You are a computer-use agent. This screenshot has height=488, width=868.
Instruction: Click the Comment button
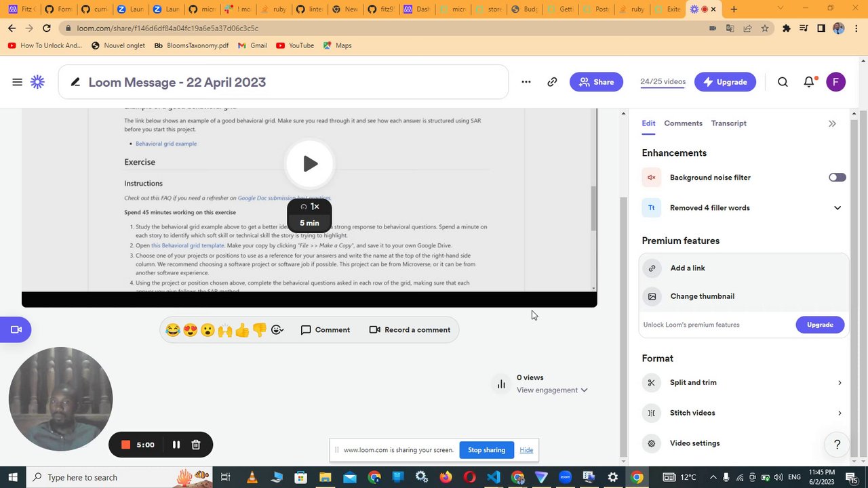[325, 330]
